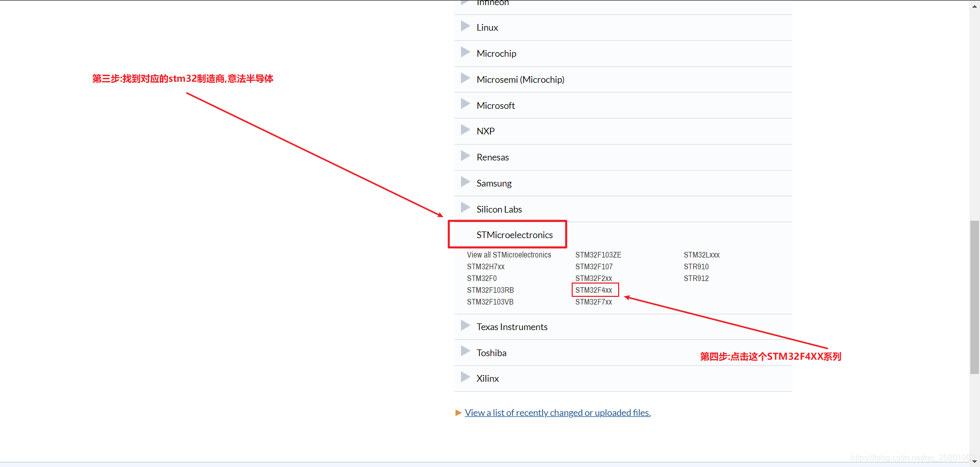
Task: Expand the Toshiba section triangle
Action: (x=465, y=351)
